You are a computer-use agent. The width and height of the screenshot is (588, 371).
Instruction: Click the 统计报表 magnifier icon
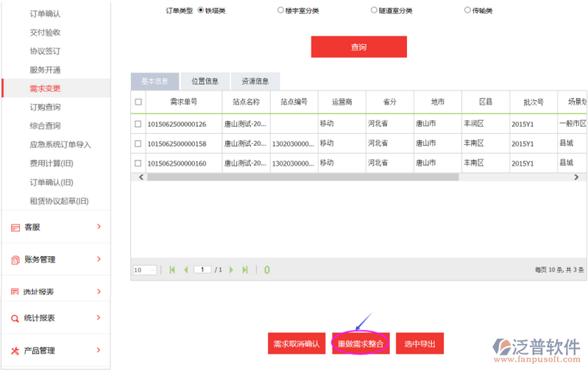click(15, 319)
